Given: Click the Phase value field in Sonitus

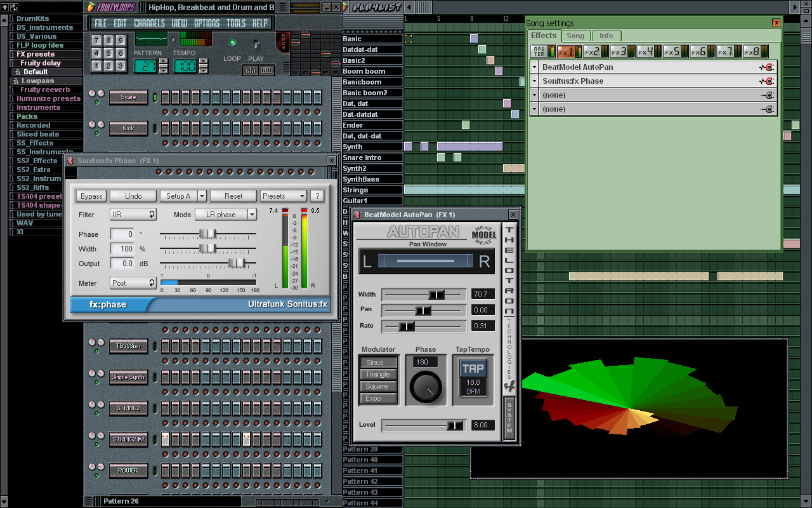Looking at the screenshot, I should pos(122,234).
